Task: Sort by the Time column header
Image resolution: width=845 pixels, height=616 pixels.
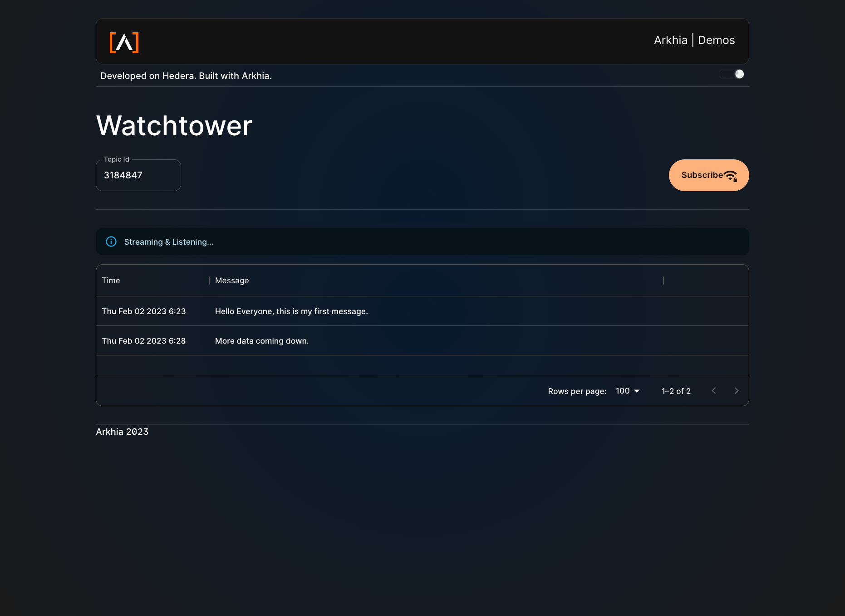Action: [111, 281]
